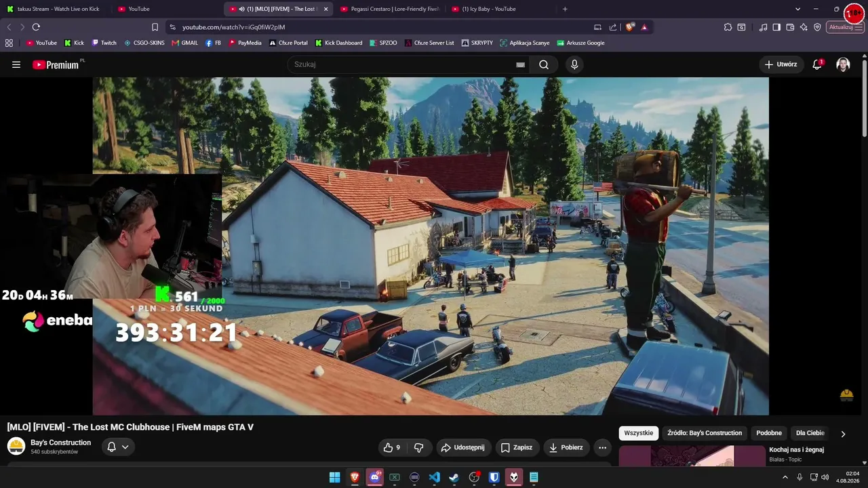Open the CSGO-SKINS bookmark

point(144,43)
